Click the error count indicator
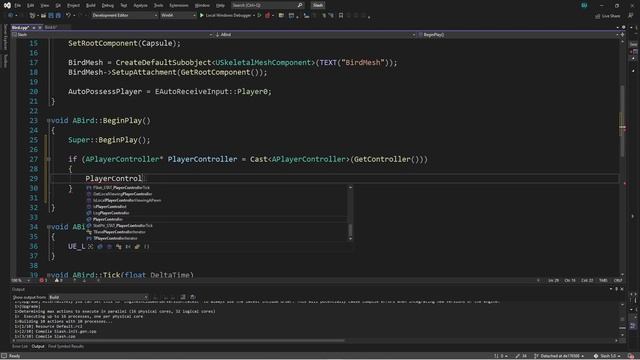Image resolution: width=640 pixels, height=360 pixels. [x=43, y=280]
